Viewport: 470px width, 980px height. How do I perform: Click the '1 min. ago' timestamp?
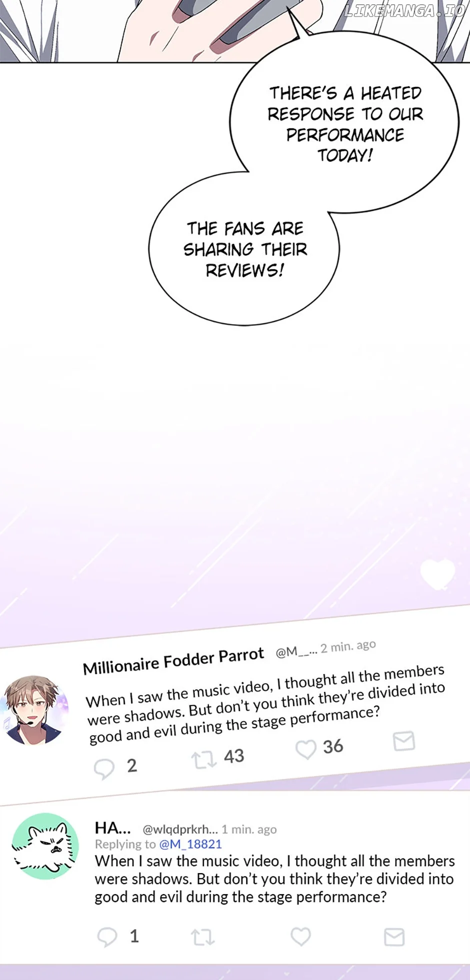coord(249,830)
